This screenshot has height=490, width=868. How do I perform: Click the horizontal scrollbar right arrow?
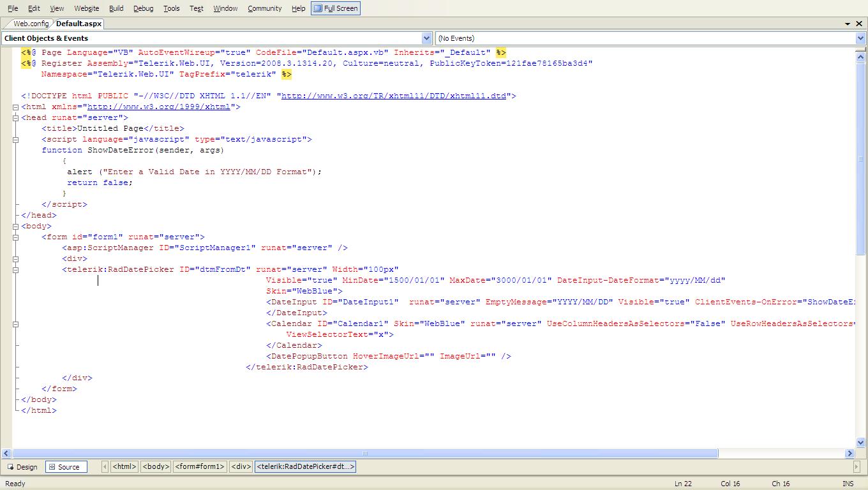tap(849, 454)
